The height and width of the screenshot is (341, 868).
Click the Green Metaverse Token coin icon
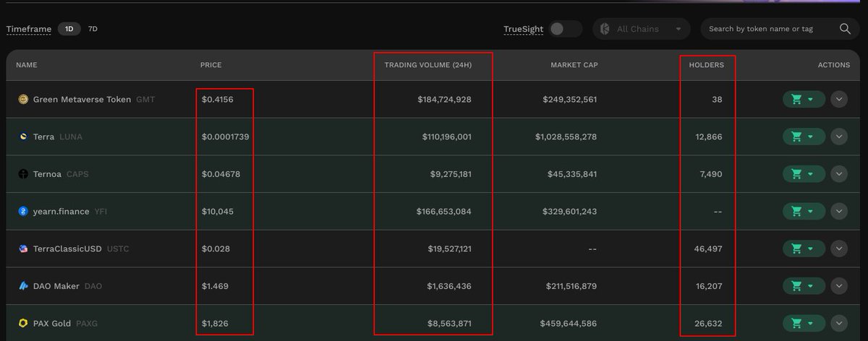pos(23,100)
